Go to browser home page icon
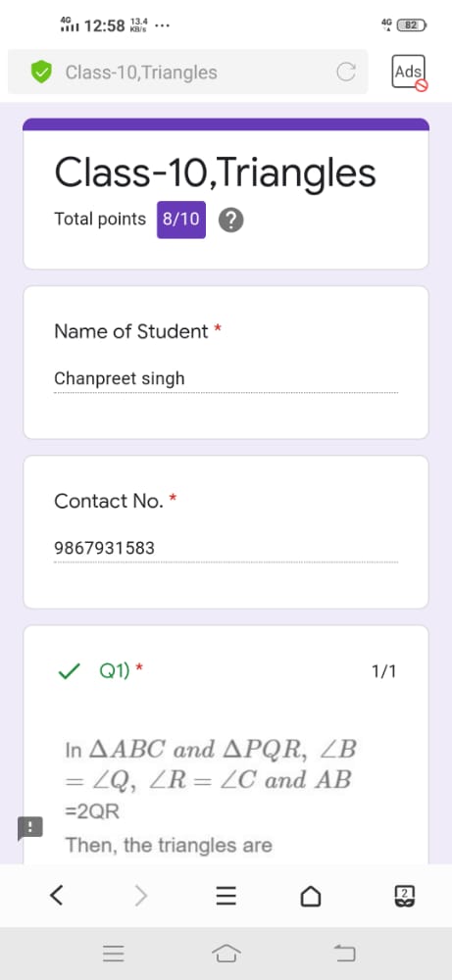The image size is (452, 980). click(311, 898)
